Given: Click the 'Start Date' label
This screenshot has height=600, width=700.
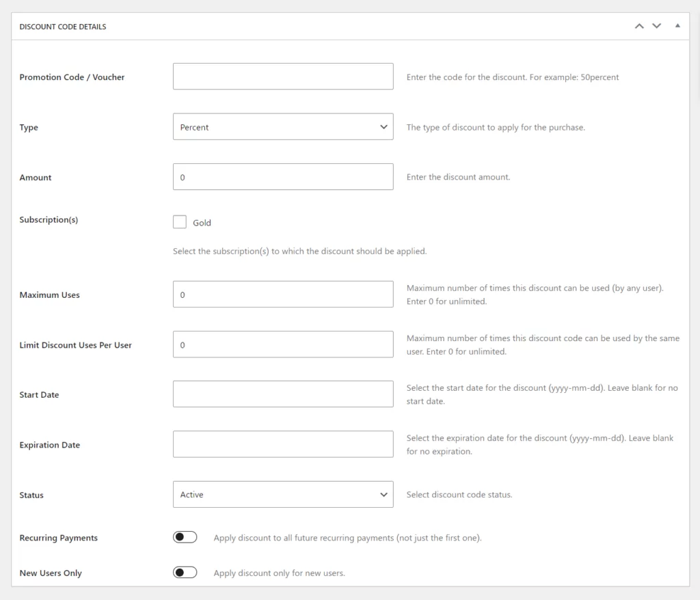Looking at the screenshot, I should (x=39, y=395).
